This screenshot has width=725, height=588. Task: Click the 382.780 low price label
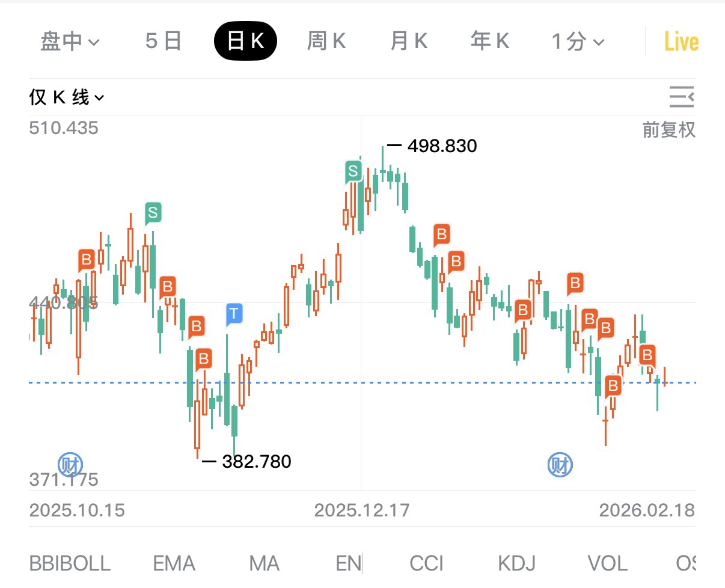256,462
